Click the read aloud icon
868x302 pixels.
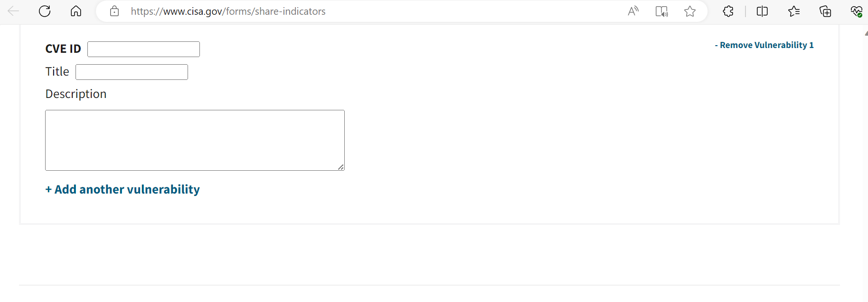click(x=633, y=11)
